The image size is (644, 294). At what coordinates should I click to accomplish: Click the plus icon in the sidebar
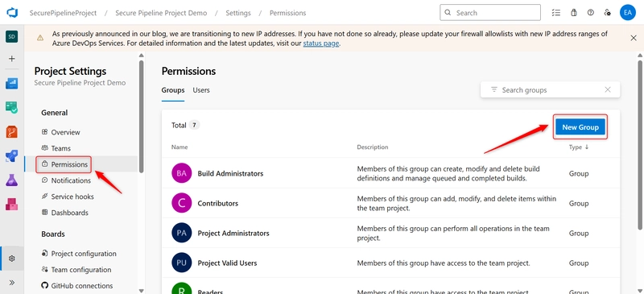pos(11,59)
